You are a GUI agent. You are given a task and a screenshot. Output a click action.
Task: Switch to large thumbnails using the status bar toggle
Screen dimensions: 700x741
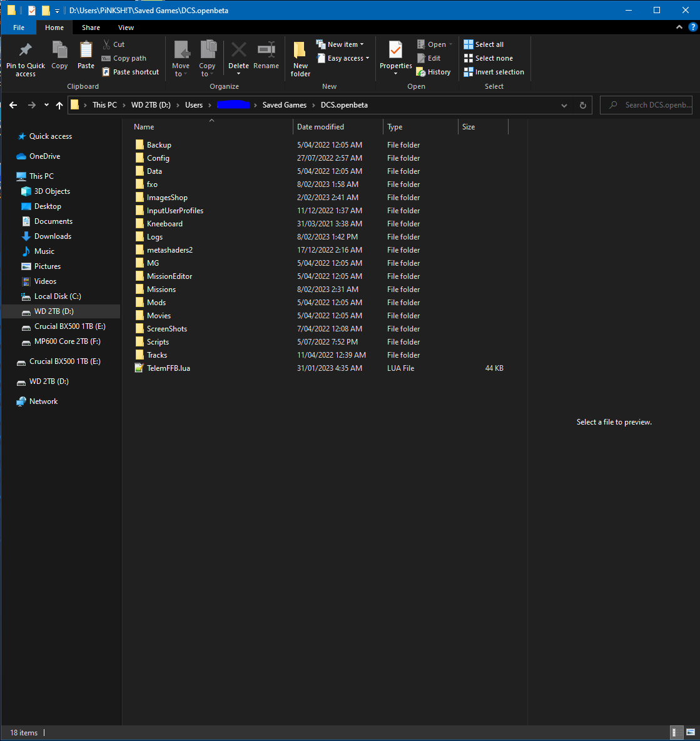pos(692,732)
